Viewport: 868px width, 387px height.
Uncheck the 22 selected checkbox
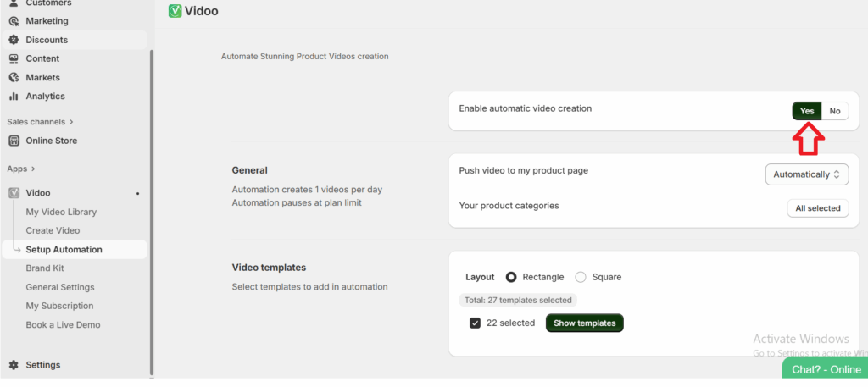(475, 323)
